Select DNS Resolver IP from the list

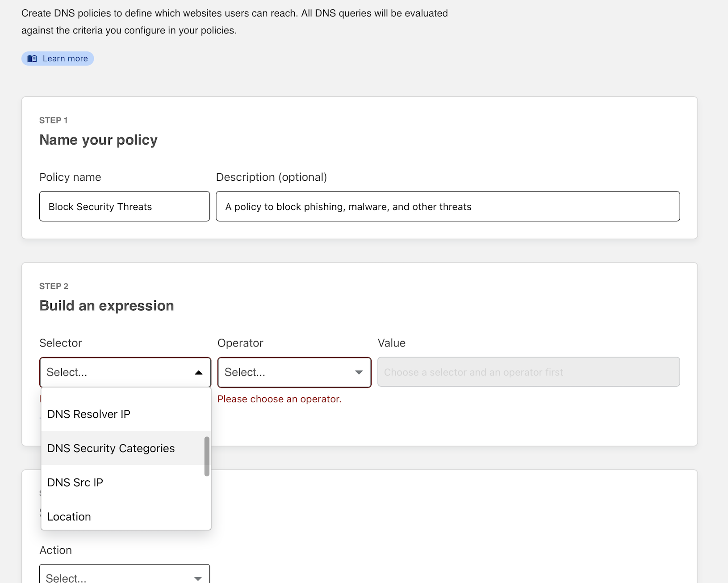[x=88, y=414]
